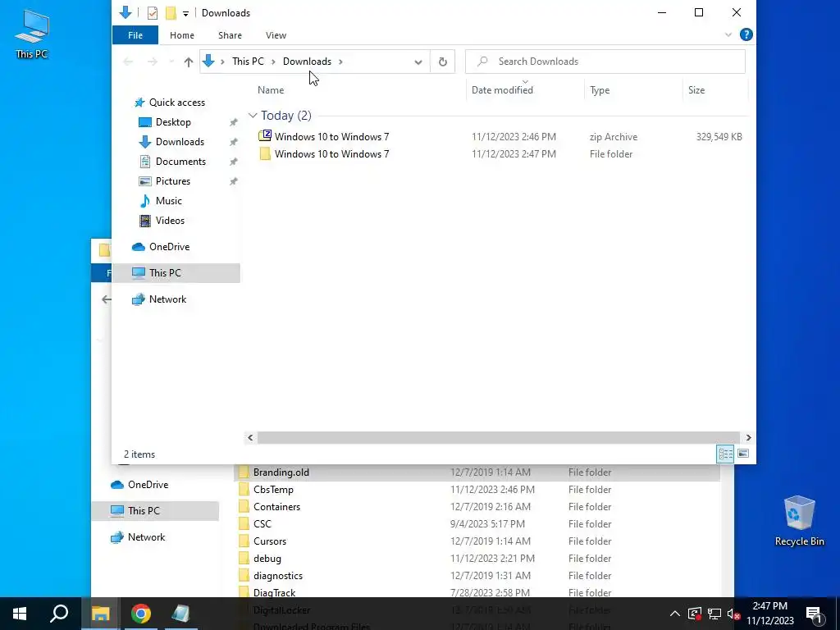Collapse the Today (2) group
The width and height of the screenshot is (840, 630).
253,116
